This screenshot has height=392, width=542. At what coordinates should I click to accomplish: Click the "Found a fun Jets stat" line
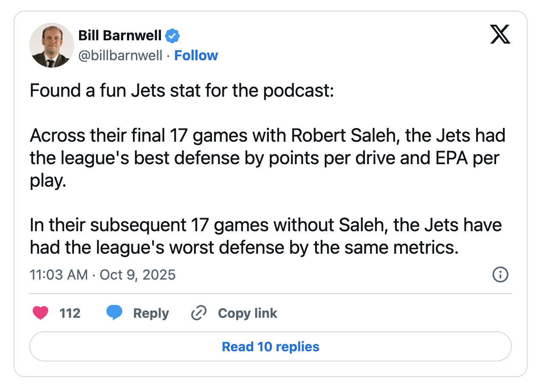tap(182, 91)
